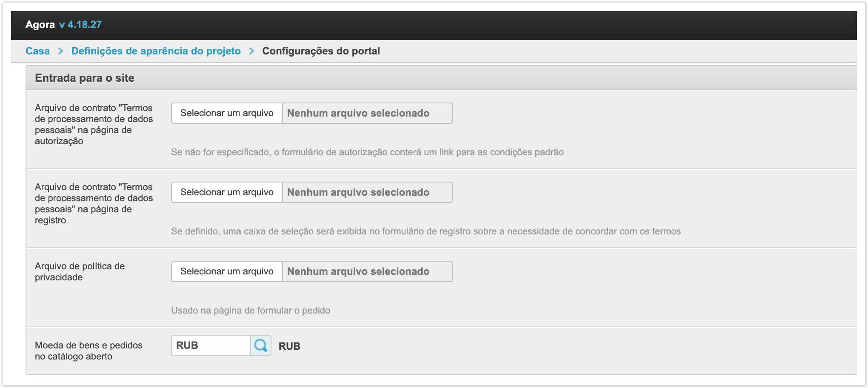Choose a privacy policy file
Viewport: 868px width, 388px height.
point(227,271)
